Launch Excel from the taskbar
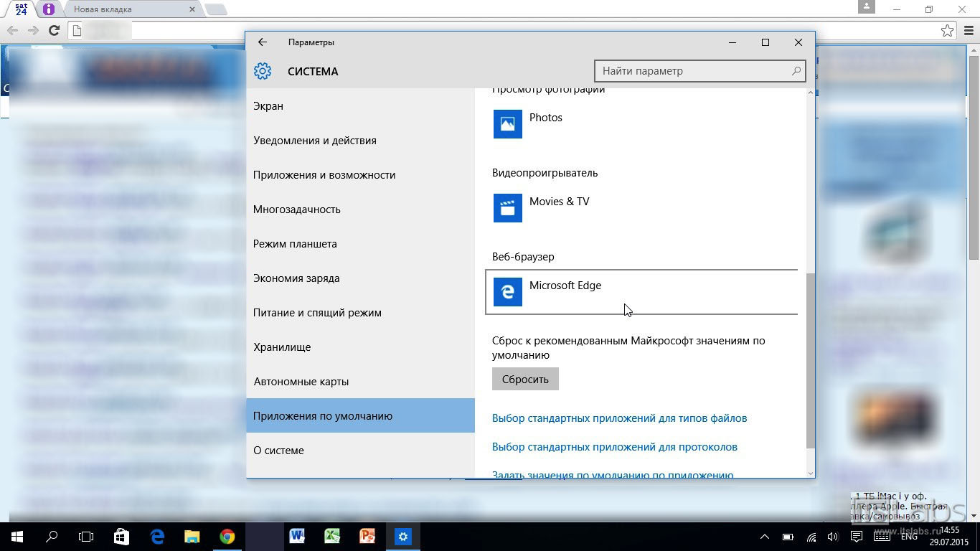The image size is (980, 551). coord(332,537)
